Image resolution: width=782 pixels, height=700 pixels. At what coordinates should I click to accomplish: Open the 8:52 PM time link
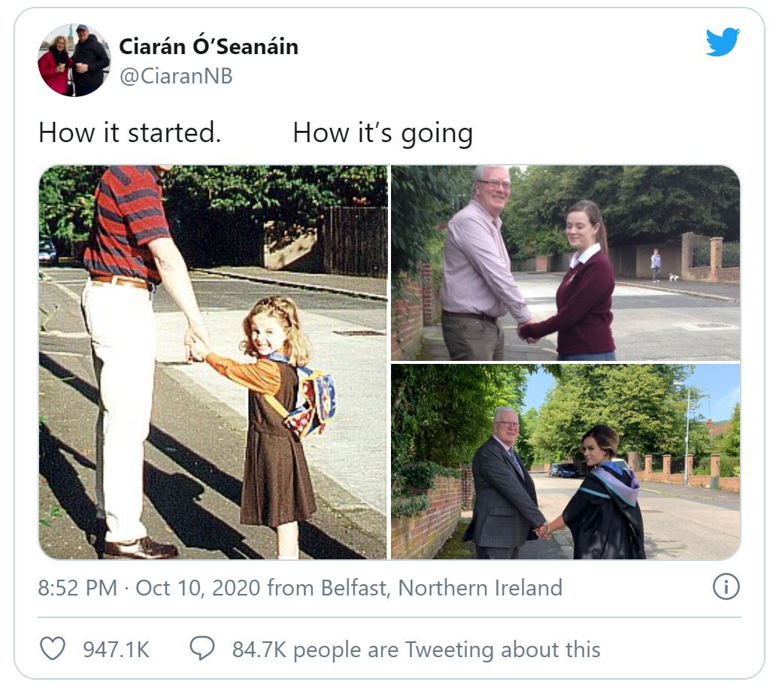click(x=77, y=587)
